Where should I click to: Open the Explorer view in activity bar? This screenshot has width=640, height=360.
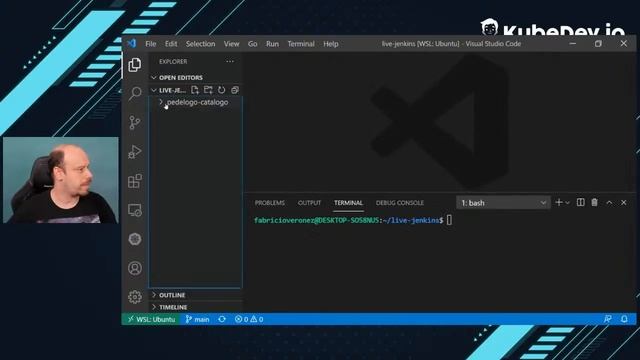135,64
